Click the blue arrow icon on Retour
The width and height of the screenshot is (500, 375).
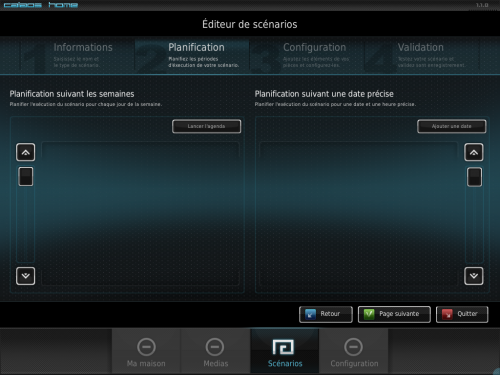tap(310, 314)
